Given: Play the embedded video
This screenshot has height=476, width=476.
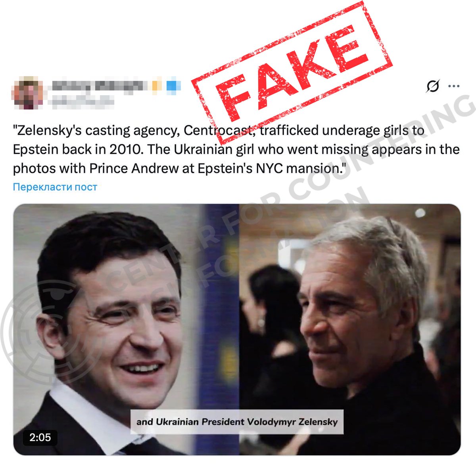Looking at the screenshot, I should pyautogui.click(x=237, y=329).
